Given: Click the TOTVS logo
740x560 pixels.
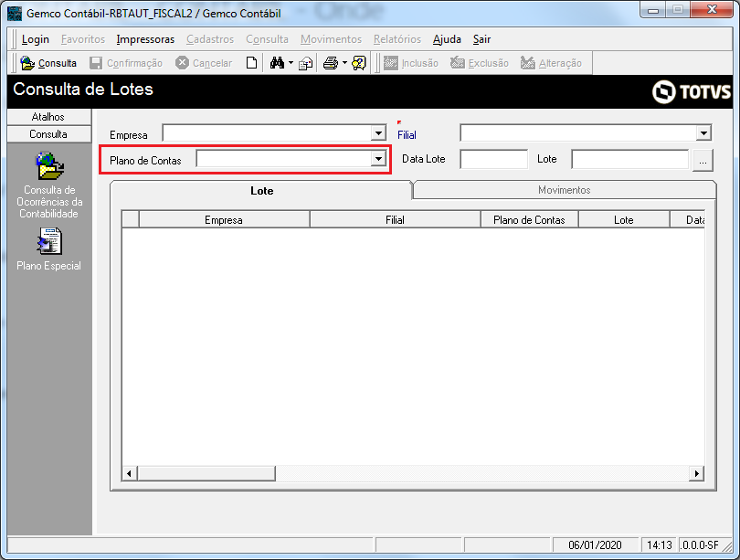Looking at the screenshot, I should click(692, 91).
